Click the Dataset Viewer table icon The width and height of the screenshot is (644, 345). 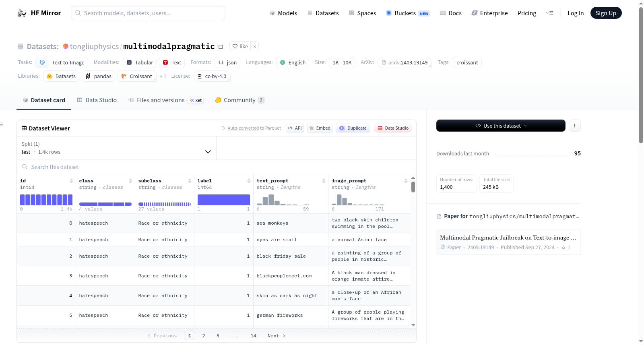24,128
